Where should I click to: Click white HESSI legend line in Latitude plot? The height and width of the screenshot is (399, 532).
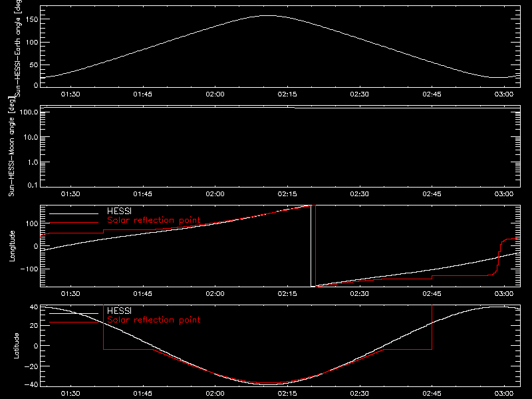(x=74, y=313)
